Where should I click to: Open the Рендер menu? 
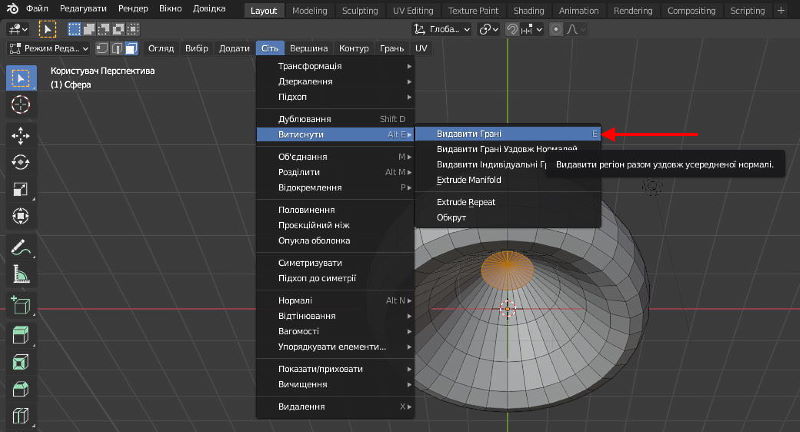pos(133,9)
